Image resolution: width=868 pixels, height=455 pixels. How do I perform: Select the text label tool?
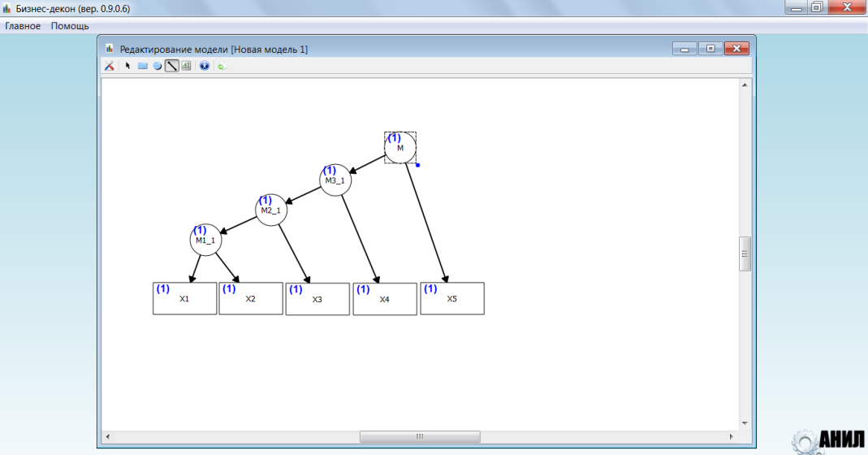coord(186,66)
